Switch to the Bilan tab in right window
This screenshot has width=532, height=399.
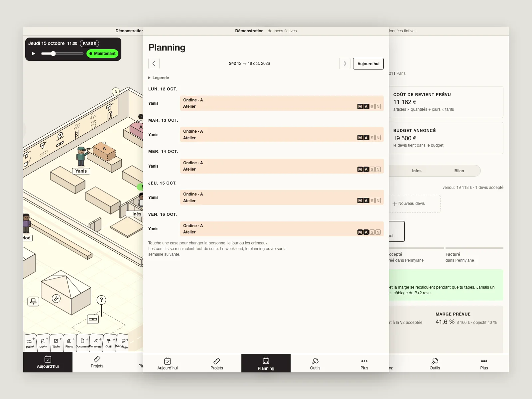[x=459, y=171]
